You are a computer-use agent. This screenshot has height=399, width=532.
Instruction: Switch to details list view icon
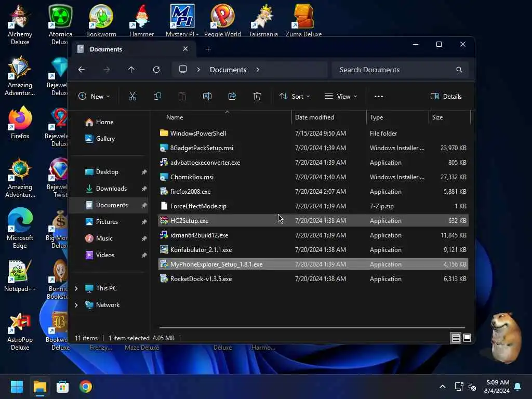click(456, 338)
